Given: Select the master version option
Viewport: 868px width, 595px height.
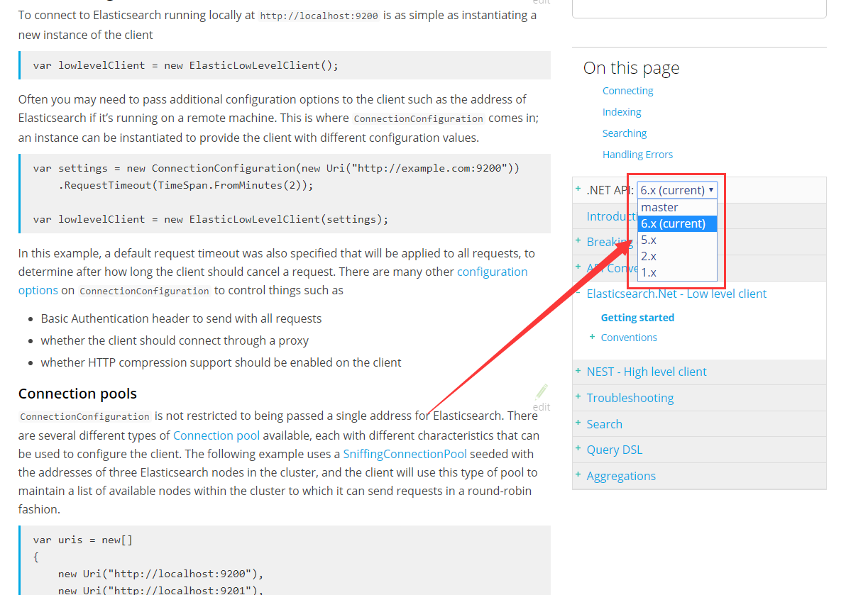Looking at the screenshot, I should (678, 207).
